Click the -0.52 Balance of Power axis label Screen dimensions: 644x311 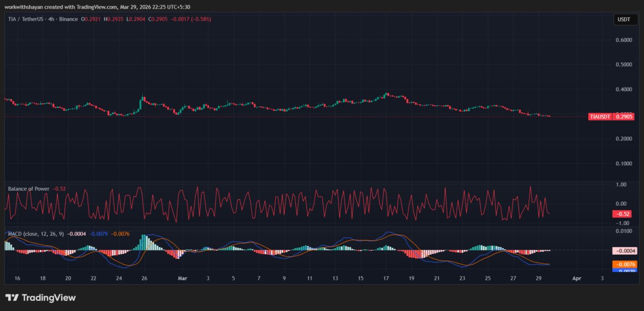tap(621, 215)
